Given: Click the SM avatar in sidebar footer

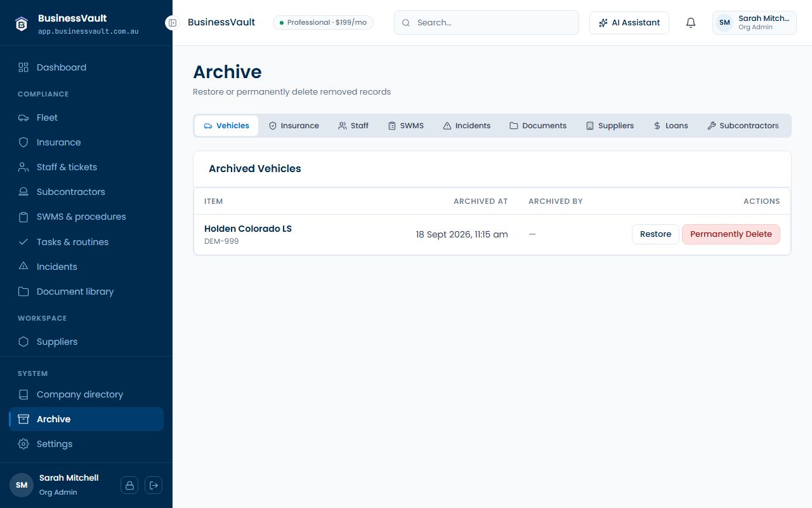Looking at the screenshot, I should point(22,485).
